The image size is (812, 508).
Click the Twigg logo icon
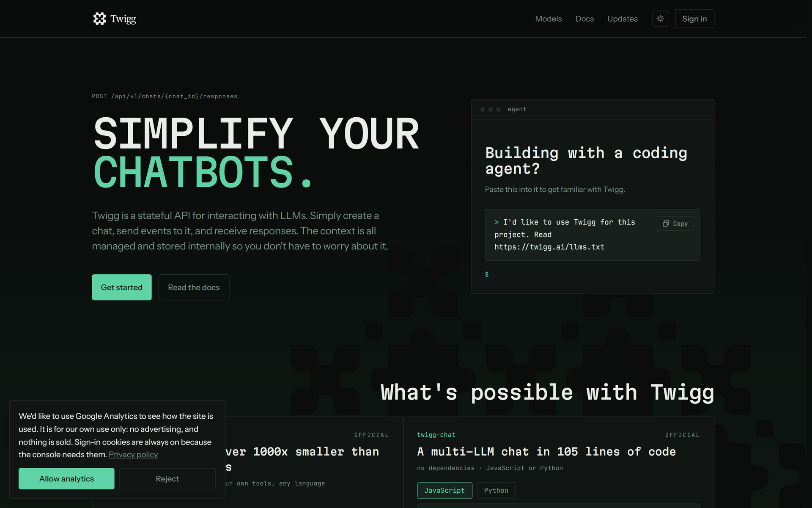pyautogui.click(x=99, y=19)
